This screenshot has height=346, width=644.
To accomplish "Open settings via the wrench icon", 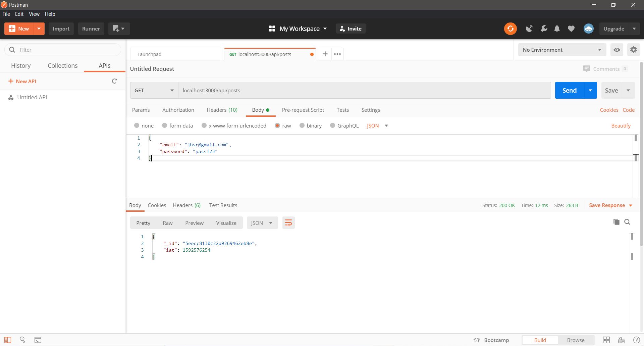I will pyautogui.click(x=544, y=29).
